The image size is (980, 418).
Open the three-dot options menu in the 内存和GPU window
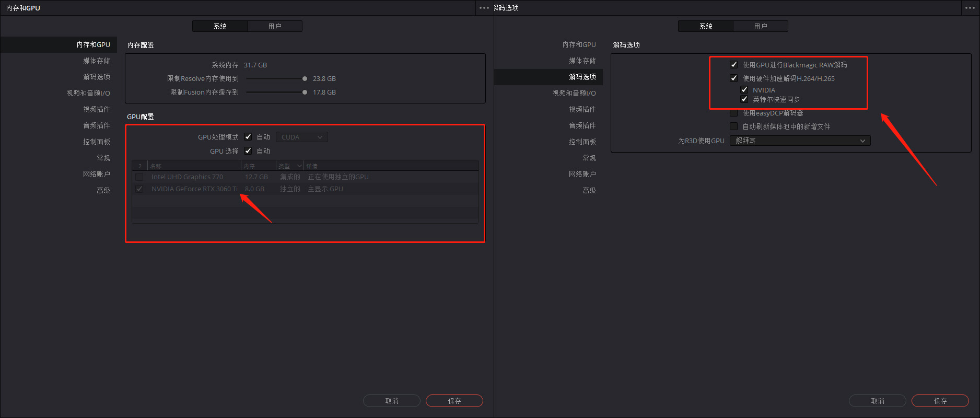[484, 8]
